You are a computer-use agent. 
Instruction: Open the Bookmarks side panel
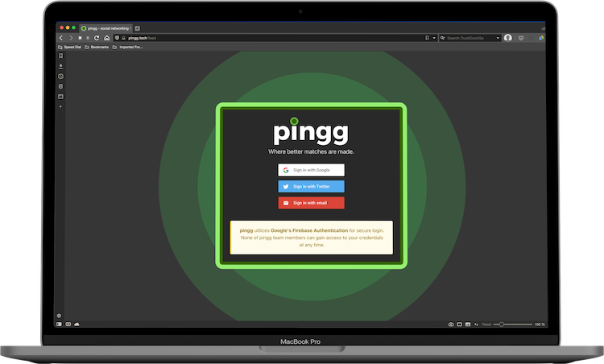60,56
